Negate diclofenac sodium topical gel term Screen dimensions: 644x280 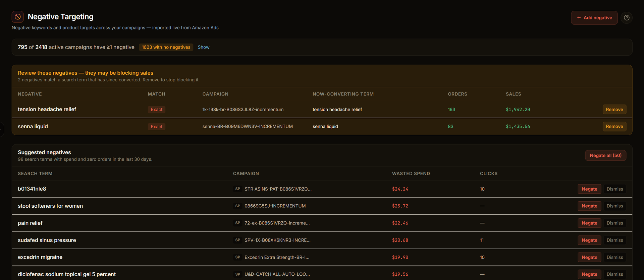pyautogui.click(x=589, y=274)
